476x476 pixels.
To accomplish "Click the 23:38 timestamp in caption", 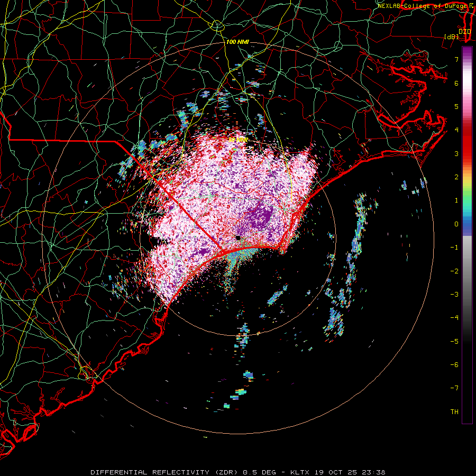I will [x=375, y=472].
